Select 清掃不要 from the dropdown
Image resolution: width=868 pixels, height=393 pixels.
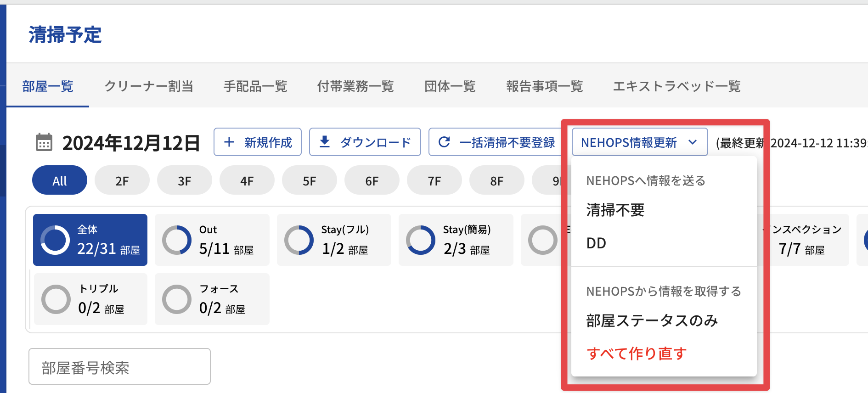tap(615, 210)
